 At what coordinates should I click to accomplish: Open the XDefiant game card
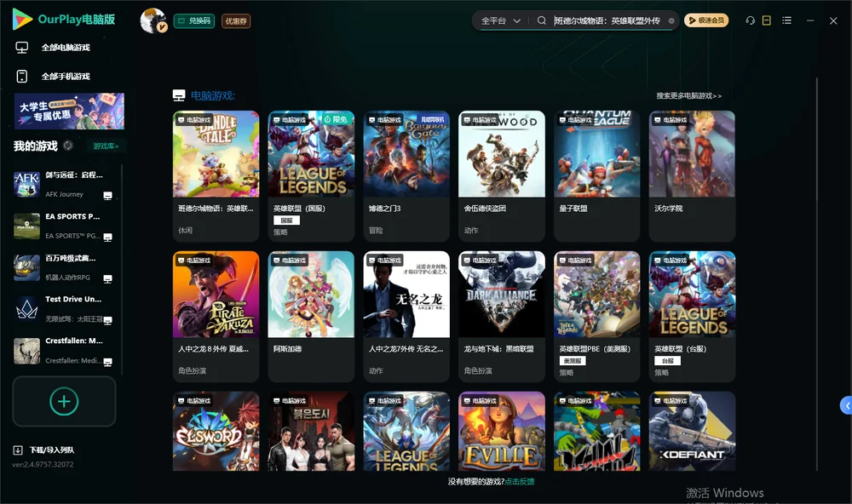click(692, 432)
